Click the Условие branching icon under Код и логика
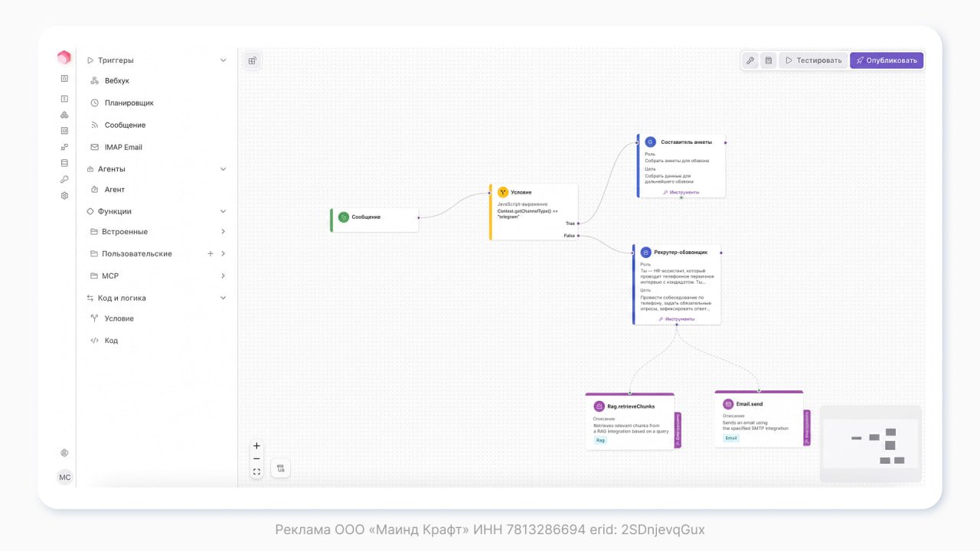Image resolution: width=980 pixels, height=551 pixels. click(x=94, y=318)
